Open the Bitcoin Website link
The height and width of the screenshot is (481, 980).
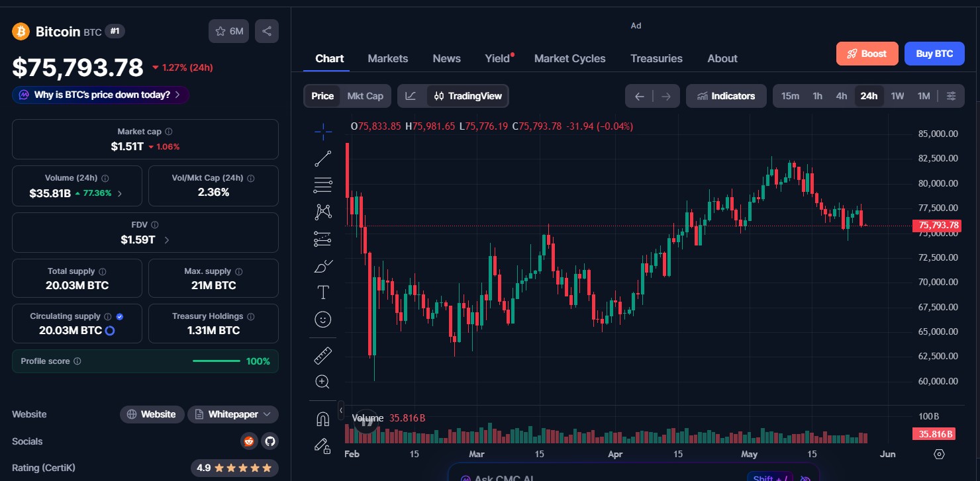(152, 414)
